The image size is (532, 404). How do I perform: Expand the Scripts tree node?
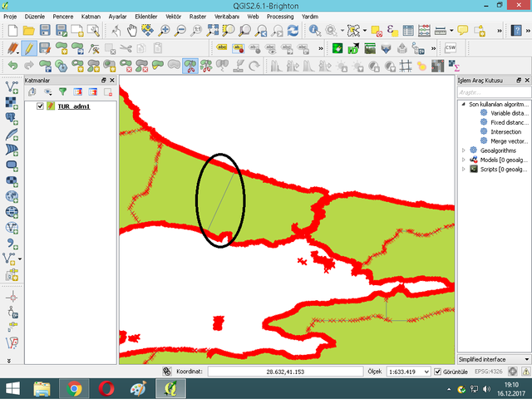[464, 169]
